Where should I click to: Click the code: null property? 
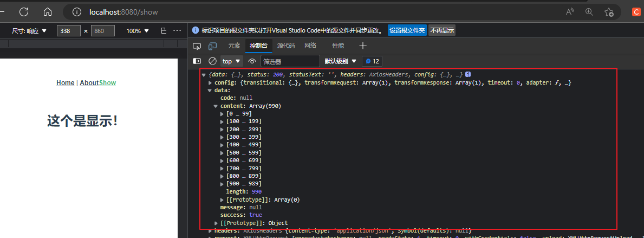click(236, 98)
